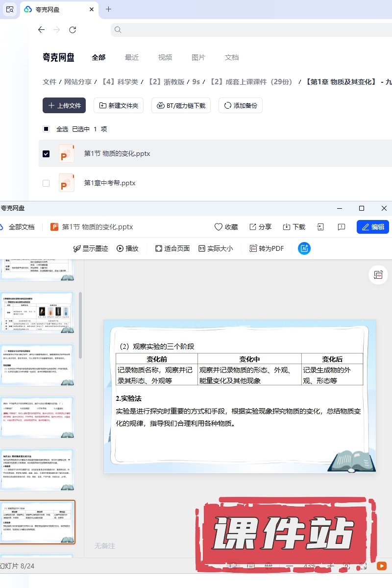This screenshot has width=392, height=588.
Task: Click the 编辑 edit button
Action: point(373,227)
